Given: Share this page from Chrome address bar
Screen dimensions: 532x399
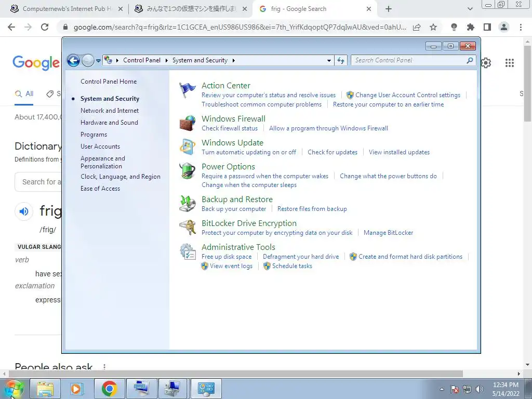Looking at the screenshot, I should 417,27.
